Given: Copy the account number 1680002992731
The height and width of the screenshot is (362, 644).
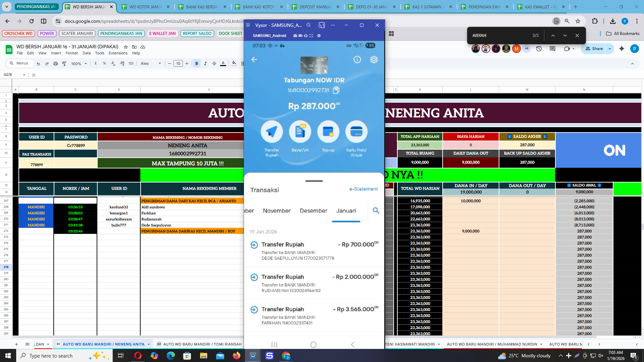Looking at the screenshot, I should click(336, 90).
